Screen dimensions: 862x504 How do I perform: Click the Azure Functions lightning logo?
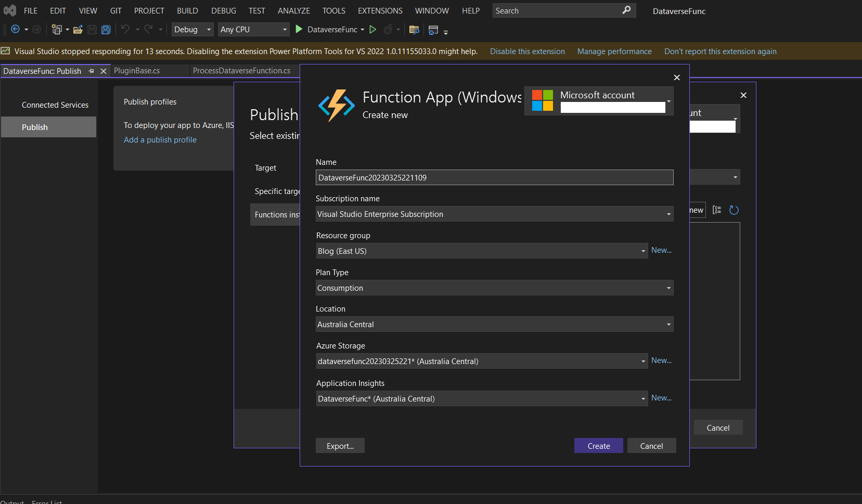pyautogui.click(x=337, y=105)
